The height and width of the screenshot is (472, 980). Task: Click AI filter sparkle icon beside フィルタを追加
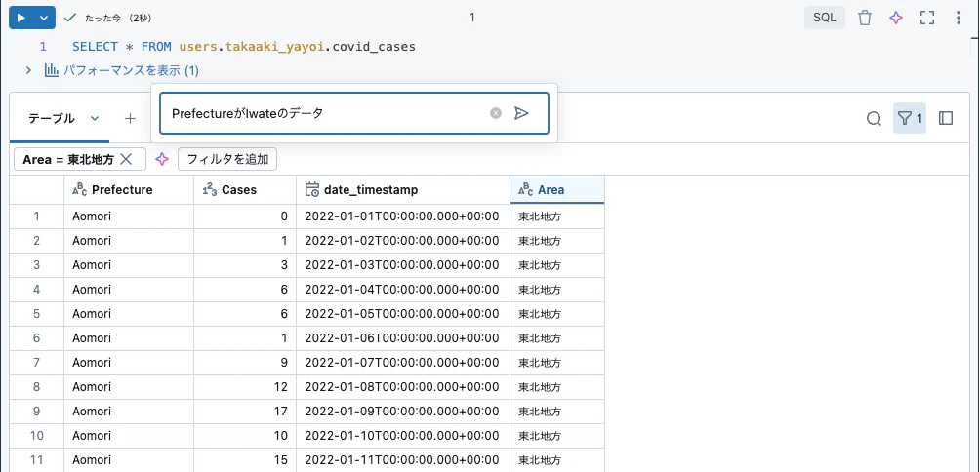point(162,159)
